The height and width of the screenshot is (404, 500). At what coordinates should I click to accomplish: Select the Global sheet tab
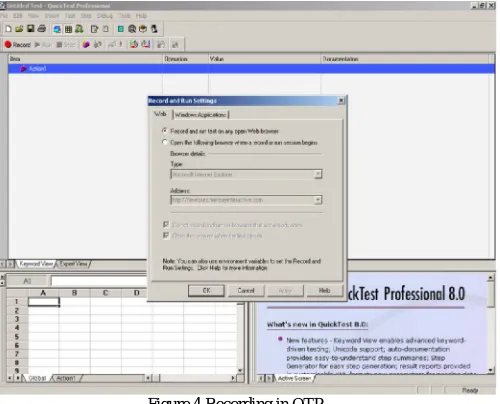(37, 378)
